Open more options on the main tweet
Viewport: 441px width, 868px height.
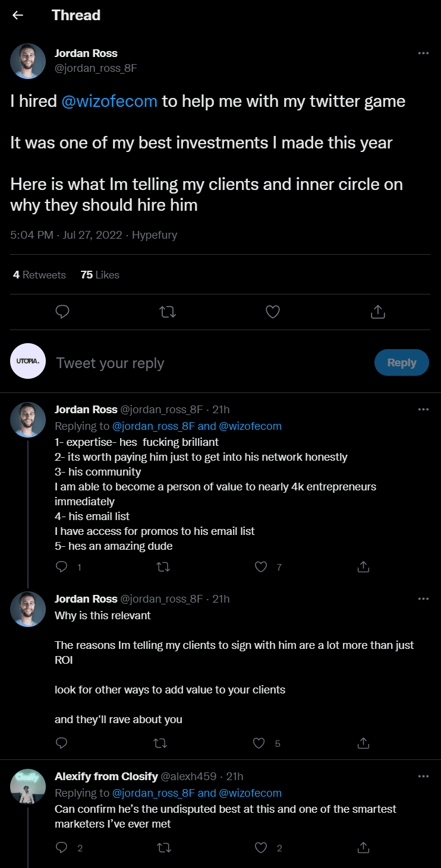[423, 53]
